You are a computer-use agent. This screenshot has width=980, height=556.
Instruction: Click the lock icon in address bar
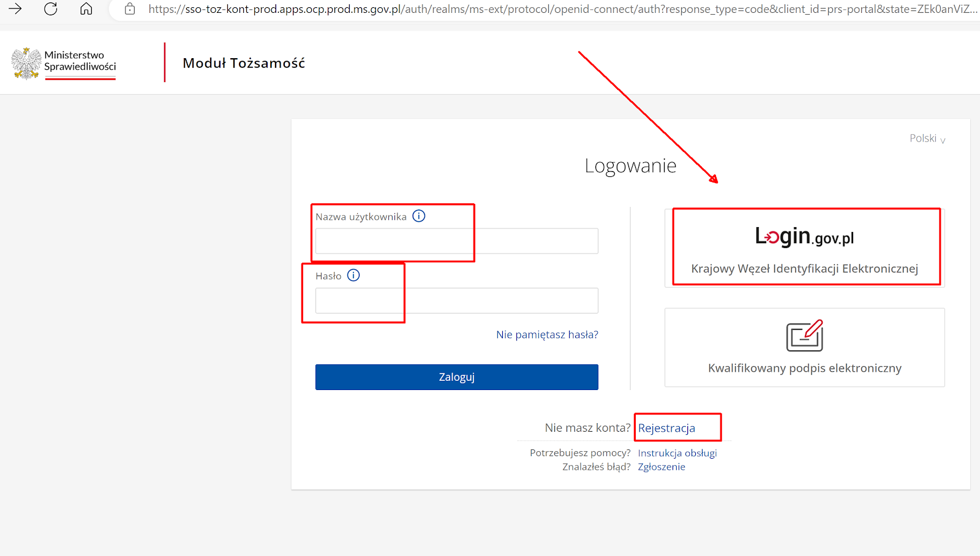pyautogui.click(x=130, y=9)
